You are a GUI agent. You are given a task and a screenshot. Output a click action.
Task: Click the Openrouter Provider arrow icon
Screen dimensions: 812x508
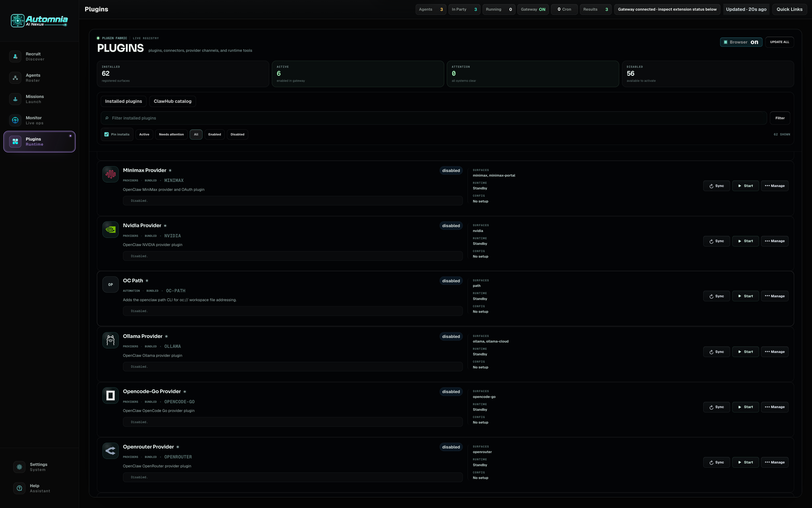(110, 450)
